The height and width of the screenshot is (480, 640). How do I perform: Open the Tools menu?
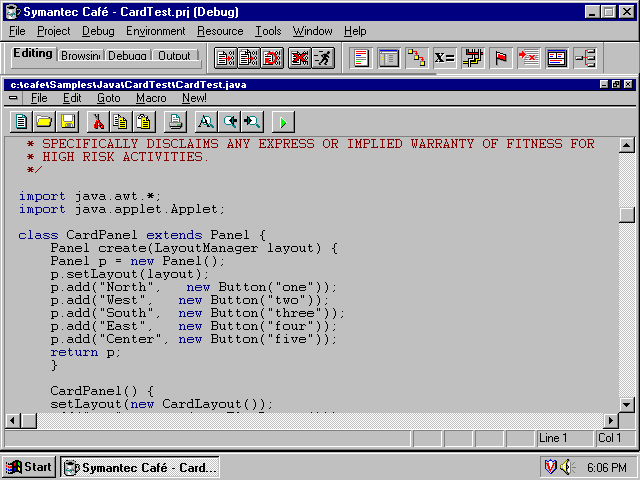(x=268, y=31)
